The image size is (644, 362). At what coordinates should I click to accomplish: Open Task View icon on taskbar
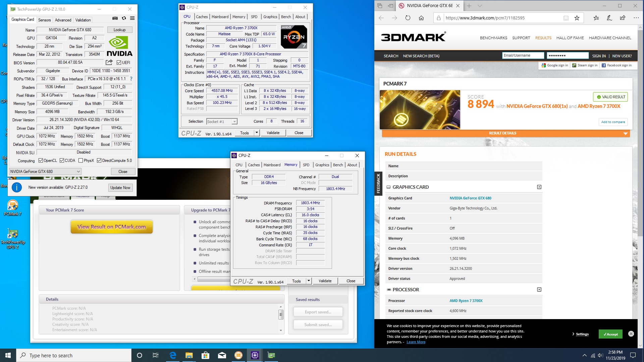[156, 355]
